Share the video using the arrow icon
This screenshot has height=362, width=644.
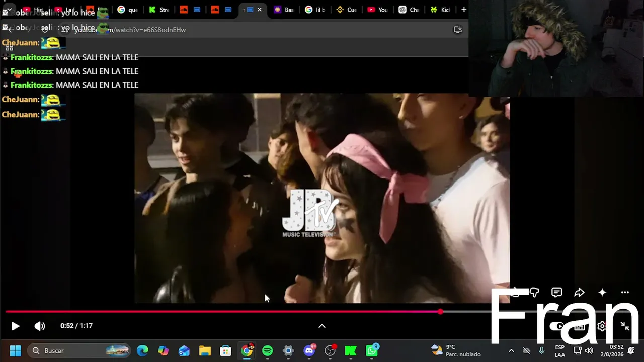point(579,292)
